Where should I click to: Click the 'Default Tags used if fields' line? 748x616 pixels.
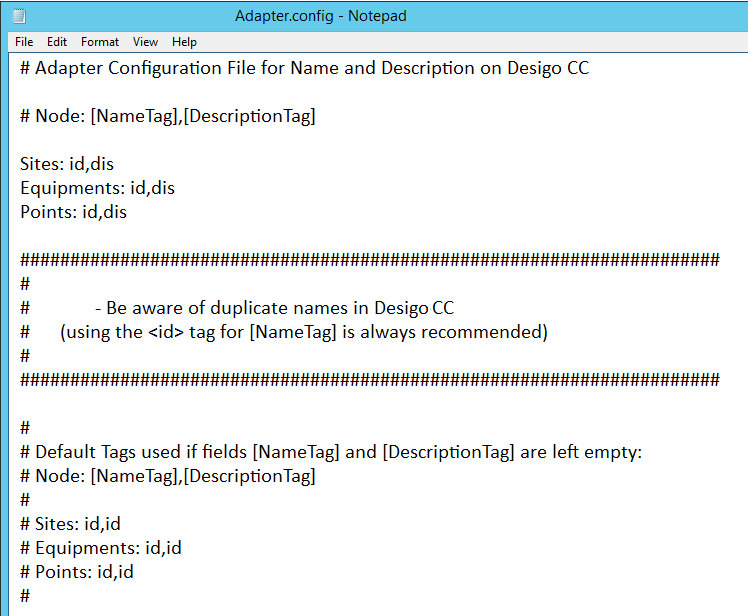pos(330,452)
